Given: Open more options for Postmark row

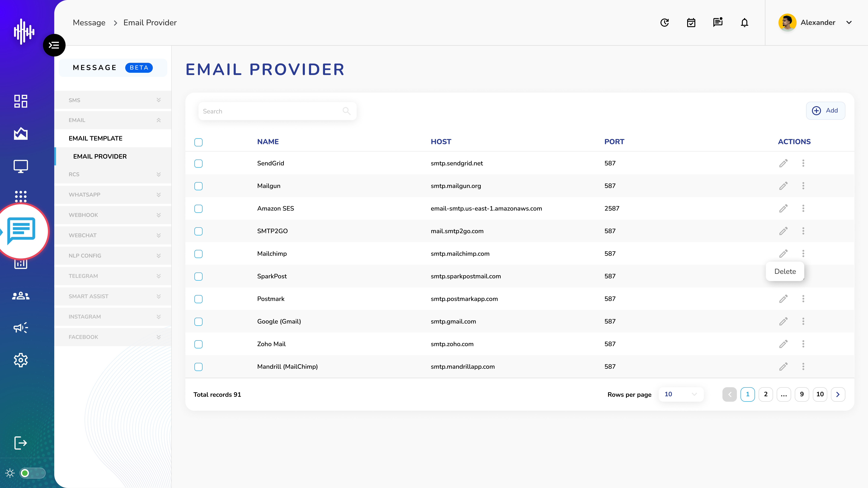Looking at the screenshot, I should (803, 299).
